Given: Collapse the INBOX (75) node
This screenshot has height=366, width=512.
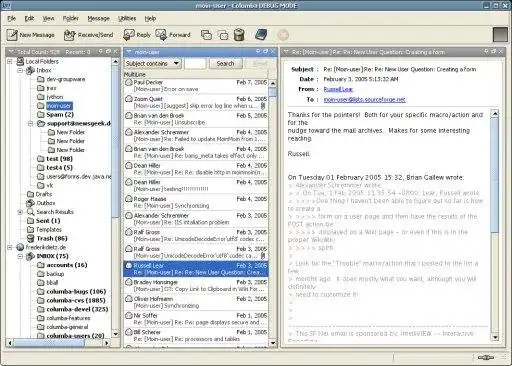Looking at the screenshot, I should pos(20,256).
